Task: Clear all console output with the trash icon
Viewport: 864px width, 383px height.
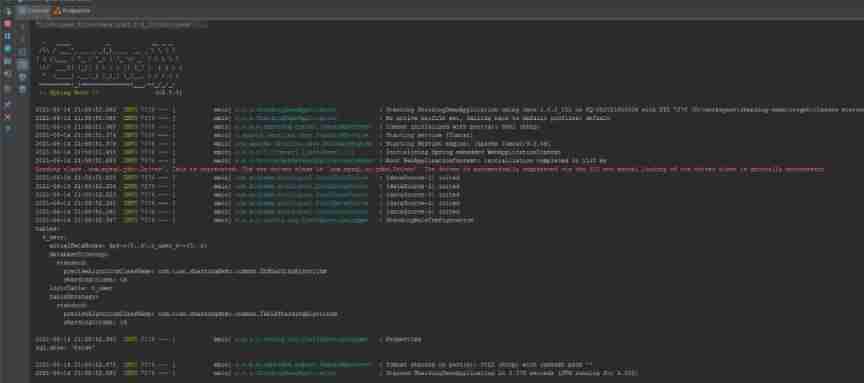Action: 22,89
